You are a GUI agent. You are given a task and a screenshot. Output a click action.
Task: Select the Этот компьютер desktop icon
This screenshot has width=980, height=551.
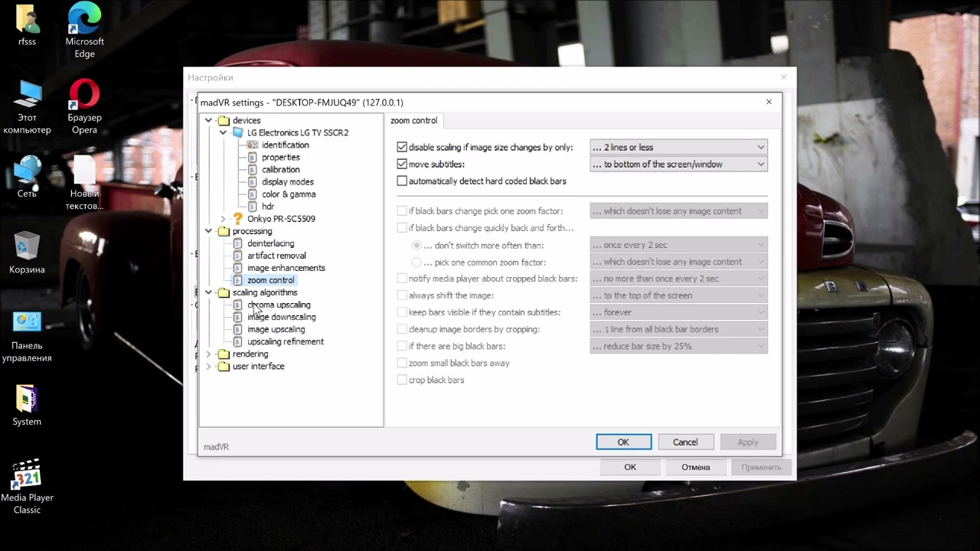pos(27,95)
